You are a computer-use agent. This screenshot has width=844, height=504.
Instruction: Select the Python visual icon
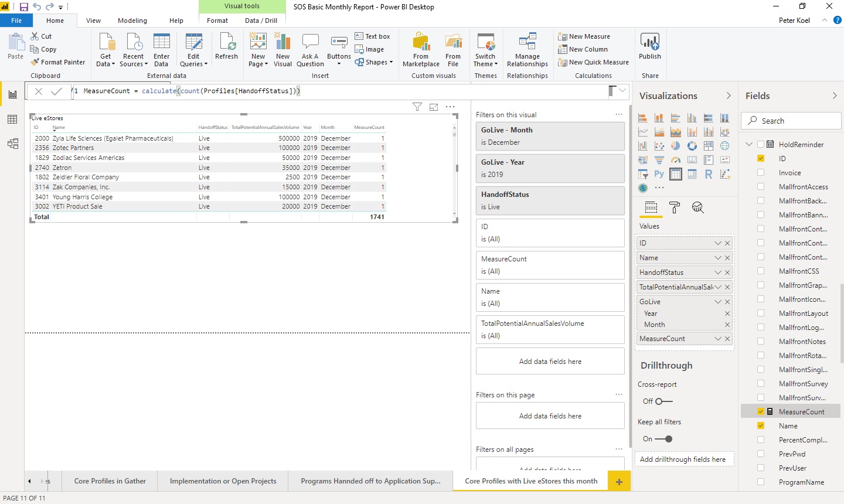click(x=659, y=174)
